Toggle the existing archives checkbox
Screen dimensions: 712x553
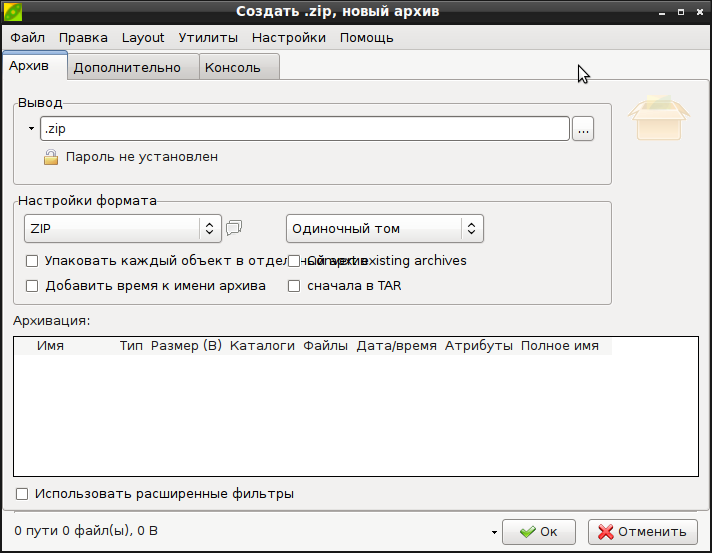click(294, 261)
